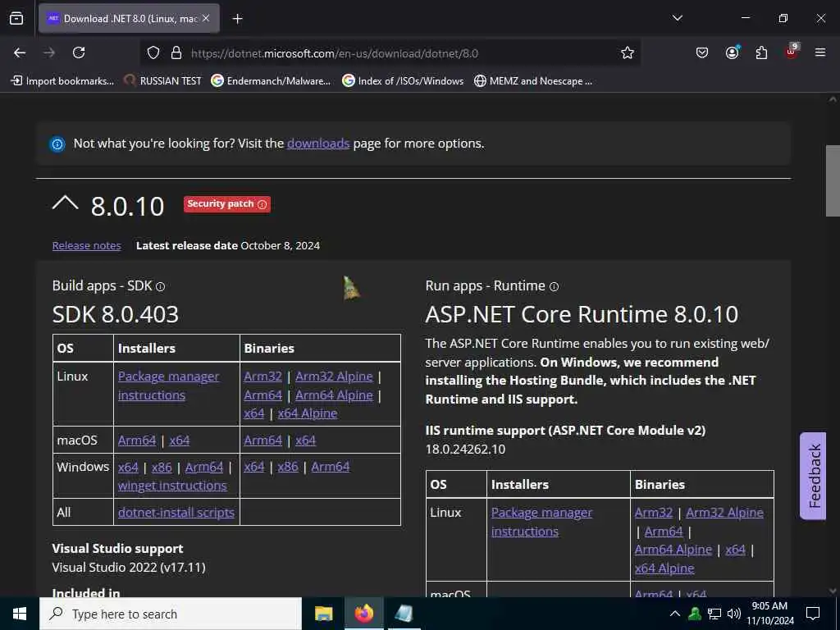840x630 pixels.
Task: Download SDK Windows x86 binary
Action: [288, 467]
